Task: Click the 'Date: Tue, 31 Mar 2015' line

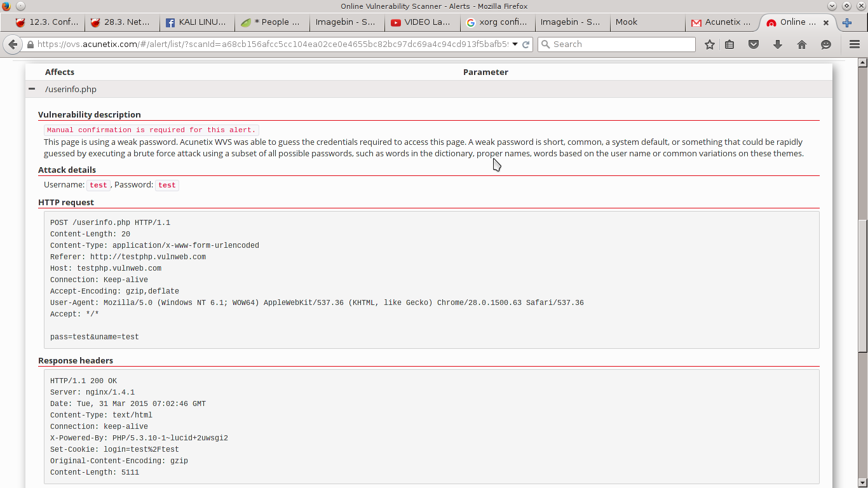Action: pyautogui.click(x=128, y=404)
